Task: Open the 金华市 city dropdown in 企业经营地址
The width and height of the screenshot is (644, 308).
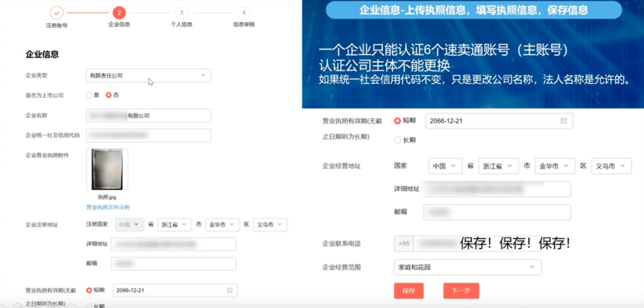Action: point(555,166)
